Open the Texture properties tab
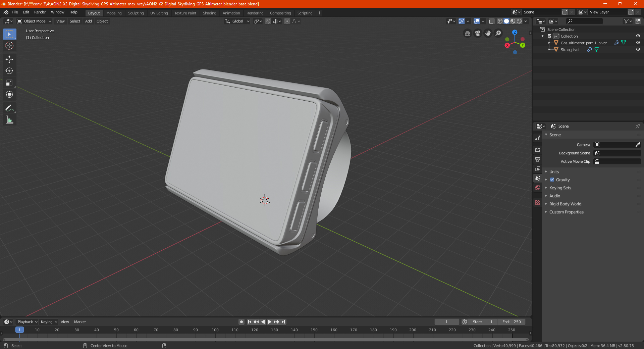This screenshot has width=644, height=349. 538,202
